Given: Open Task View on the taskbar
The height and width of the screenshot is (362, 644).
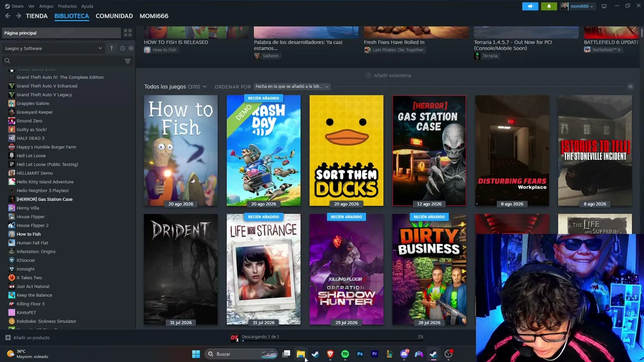Looking at the screenshot, I should pos(286,354).
